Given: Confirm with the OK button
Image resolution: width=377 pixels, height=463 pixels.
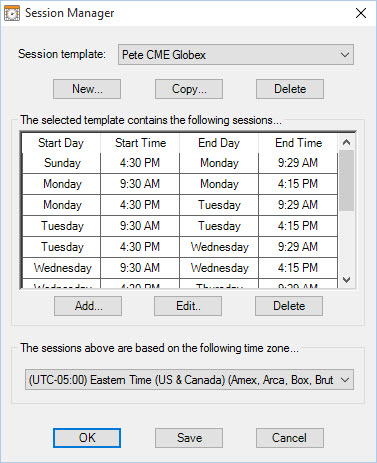Looking at the screenshot, I should (87, 438).
